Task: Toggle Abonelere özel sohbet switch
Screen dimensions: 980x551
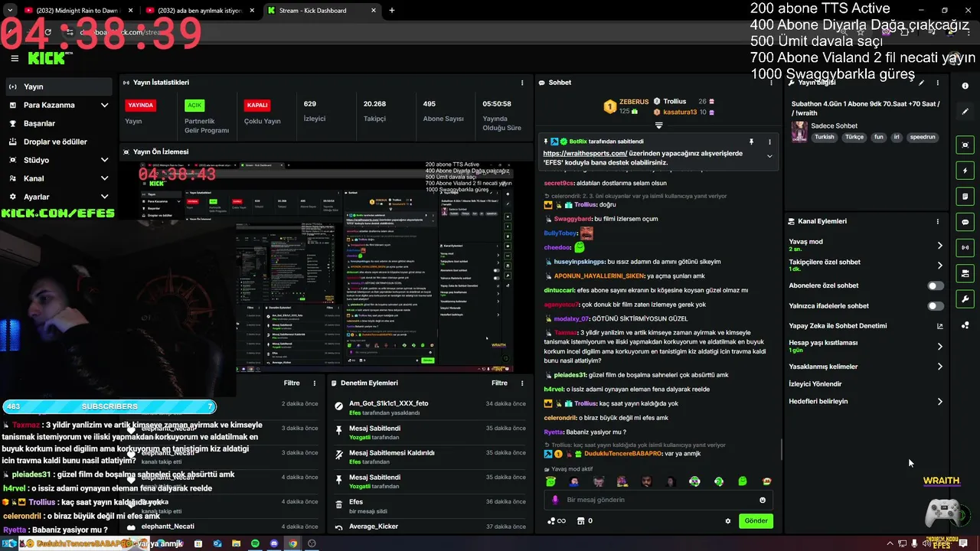Action: click(x=936, y=285)
